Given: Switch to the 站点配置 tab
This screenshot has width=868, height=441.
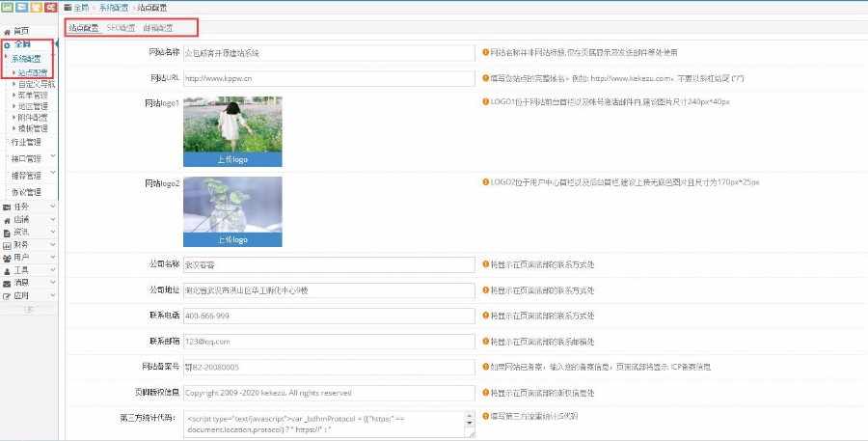Looking at the screenshot, I should [84, 28].
